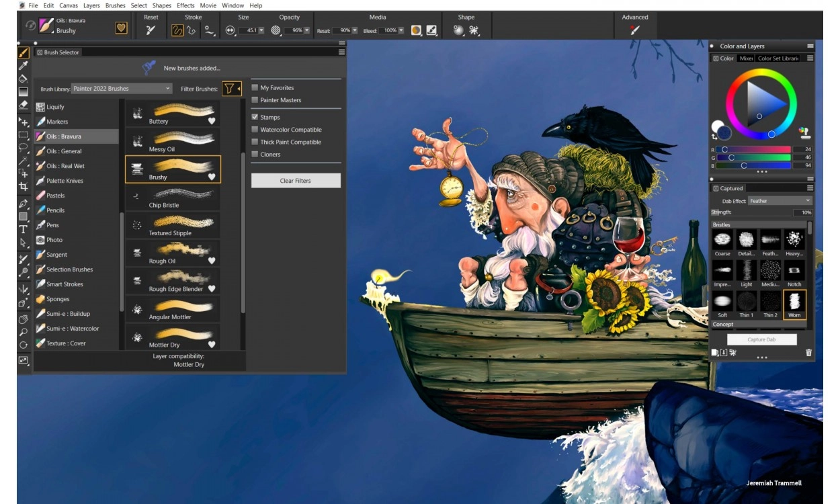
Task: Switch to the Mixer tab
Action: 746,58
